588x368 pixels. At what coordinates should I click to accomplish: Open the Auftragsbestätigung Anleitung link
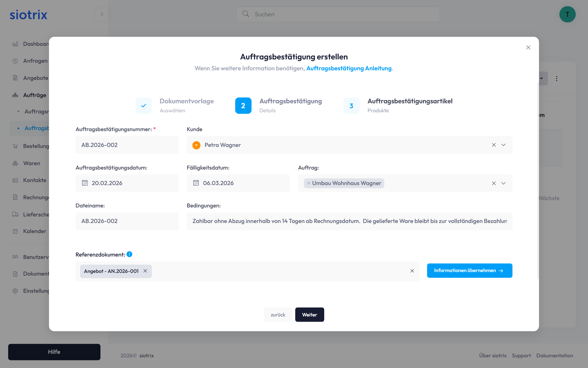tap(349, 68)
